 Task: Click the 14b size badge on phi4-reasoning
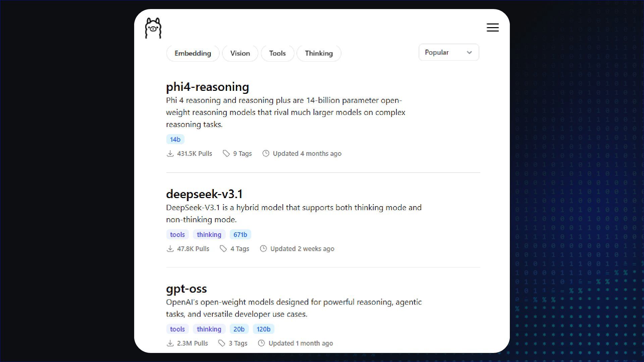click(x=175, y=139)
